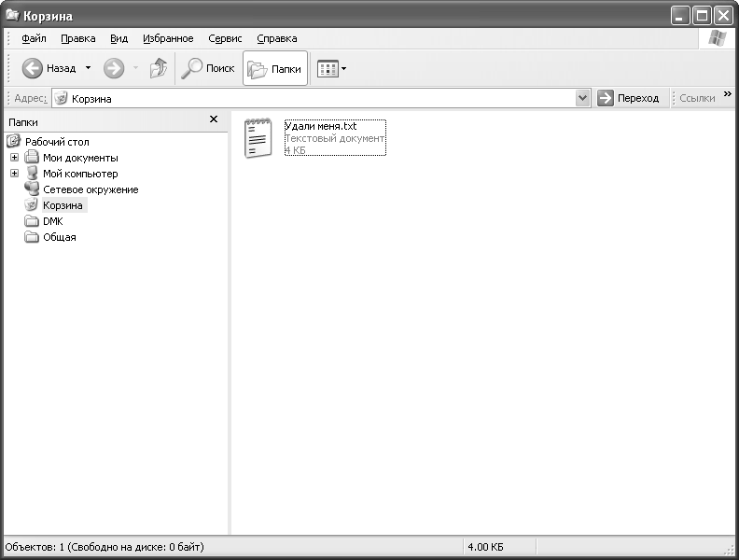Close the Folders pane with X
Image resolution: width=739 pixels, height=560 pixels.
point(213,119)
